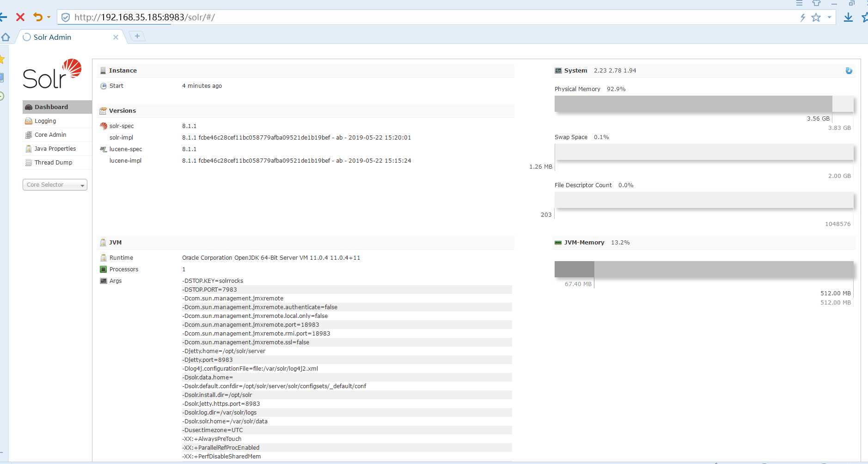This screenshot has height=464, width=868.
Task: Select the Runtime OpenJDK value text
Action: [271, 258]
